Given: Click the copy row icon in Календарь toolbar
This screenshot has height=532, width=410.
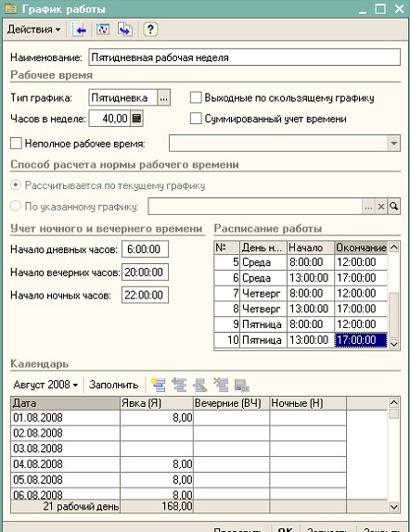Looking at the screenshot, I should pyautogui.click(x=179, y=385).
